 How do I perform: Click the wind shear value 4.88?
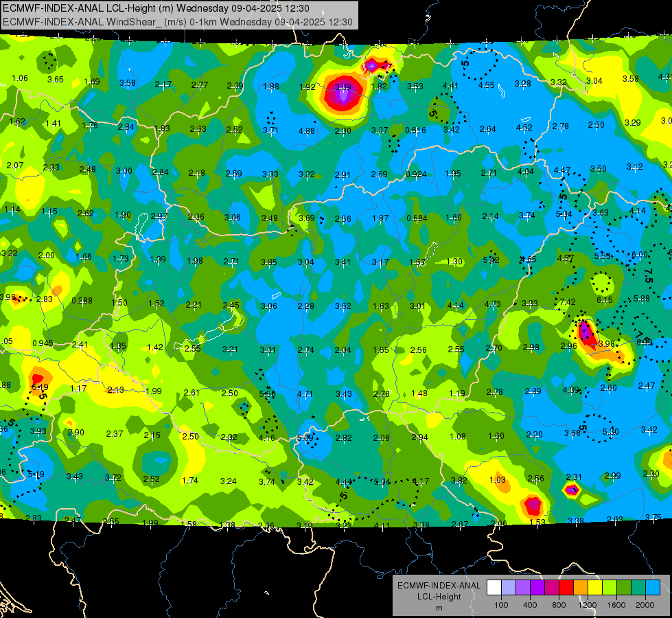point(307,130)
